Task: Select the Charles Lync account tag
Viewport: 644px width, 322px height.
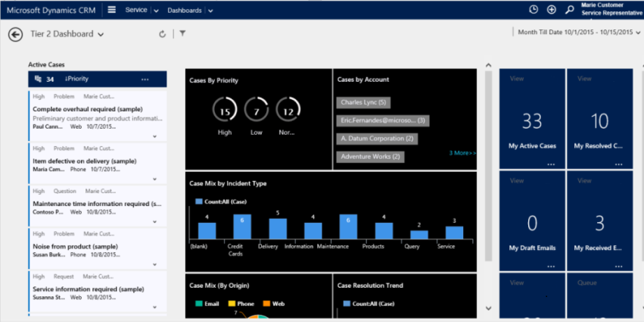Action: pos(363,102)
